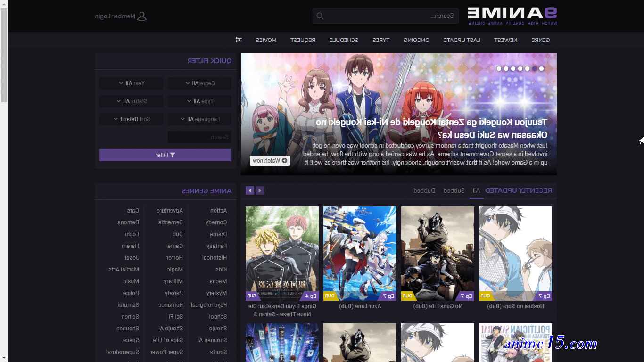Select the Mecha genre

[218, 281]
